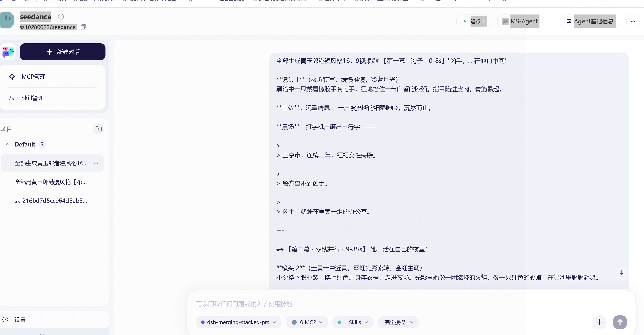Screen dimensions: 644x335
Task: Open Agent基础信息 panel
Action: [x=590, y=21]
